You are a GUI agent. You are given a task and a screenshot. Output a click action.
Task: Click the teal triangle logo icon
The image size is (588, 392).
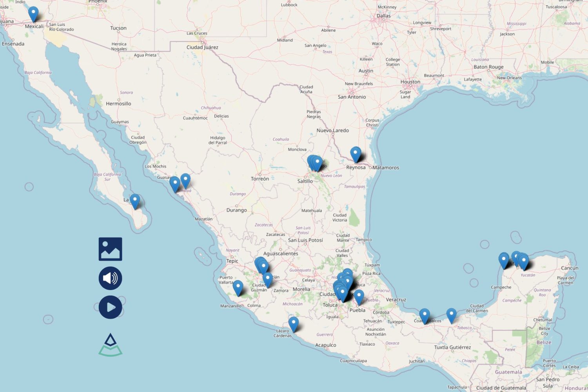[x=110, y=345]
